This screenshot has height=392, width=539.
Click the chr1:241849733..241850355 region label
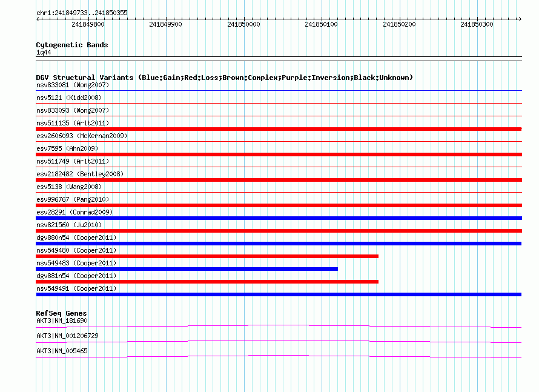point(82,13)
